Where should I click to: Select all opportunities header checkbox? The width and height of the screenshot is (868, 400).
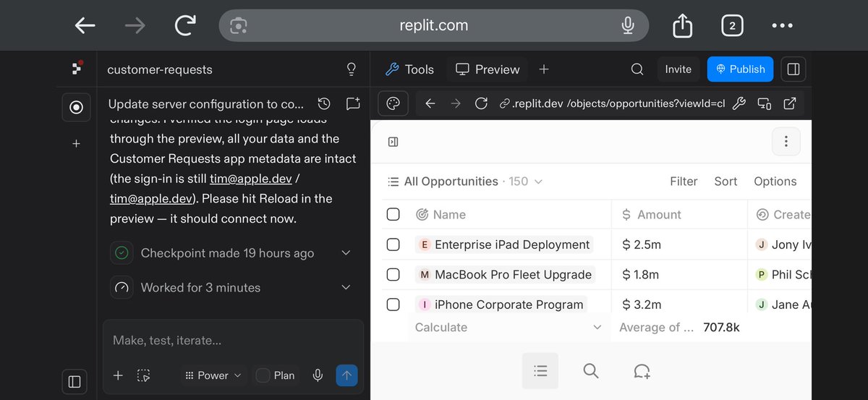click(393, 214)
